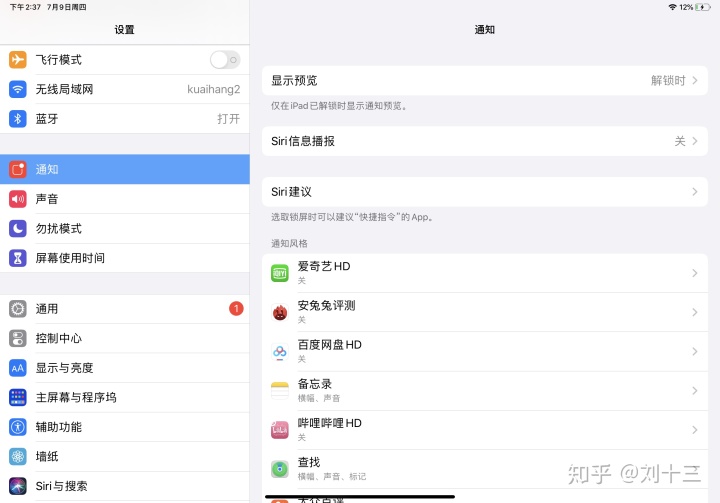This screenshot has height=503, width=720.
Task: Open chevron on 备忘录 row
Action: (695, 391)
